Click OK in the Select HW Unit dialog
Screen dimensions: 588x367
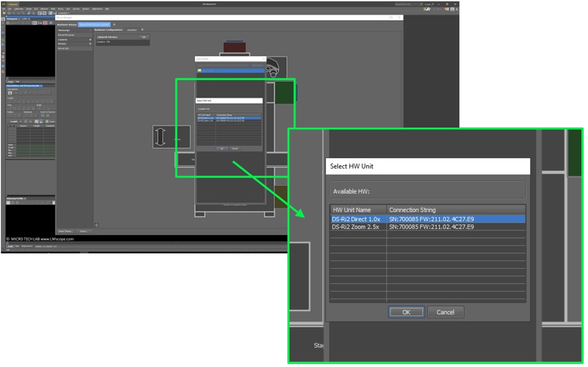(x=406, y=312)
